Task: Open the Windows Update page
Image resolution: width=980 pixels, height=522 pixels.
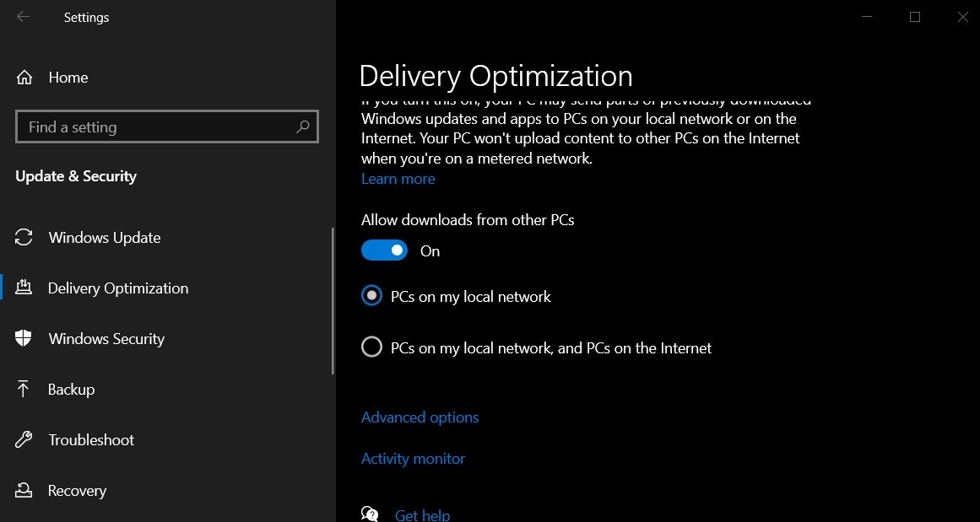Action: point(104,237)
